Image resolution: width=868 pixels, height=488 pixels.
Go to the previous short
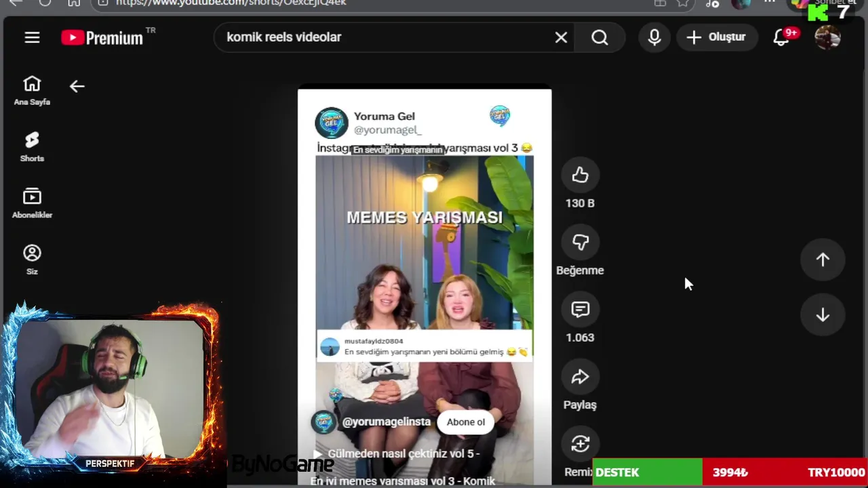click(823, 260)
